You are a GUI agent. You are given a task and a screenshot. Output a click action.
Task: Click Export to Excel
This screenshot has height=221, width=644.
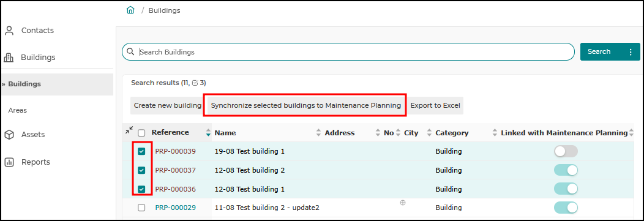(435, 105)
